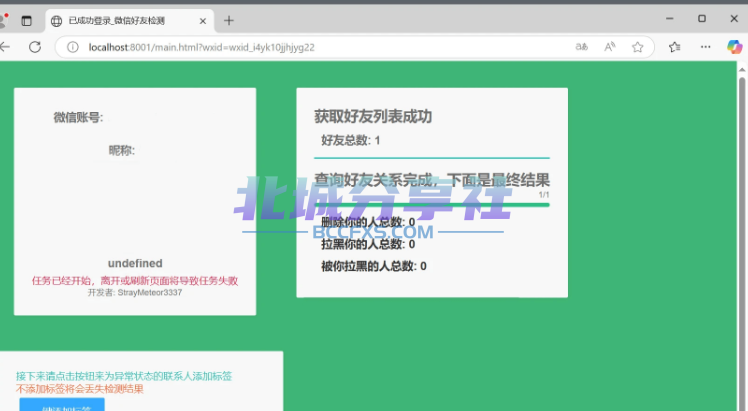Click the 接下来请点击按钮 instruction text
The image size is (748, 411).
(x=124, y=376)
